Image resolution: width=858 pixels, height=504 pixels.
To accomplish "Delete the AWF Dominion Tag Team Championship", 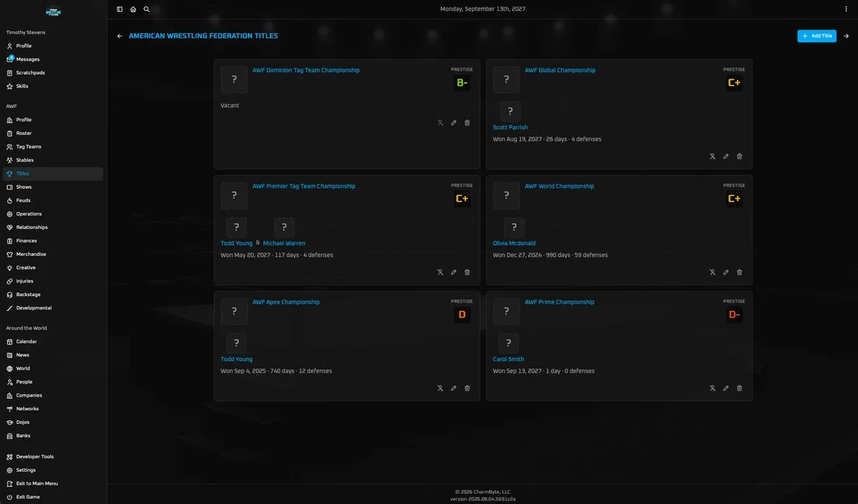I will [x=467, y=122].
